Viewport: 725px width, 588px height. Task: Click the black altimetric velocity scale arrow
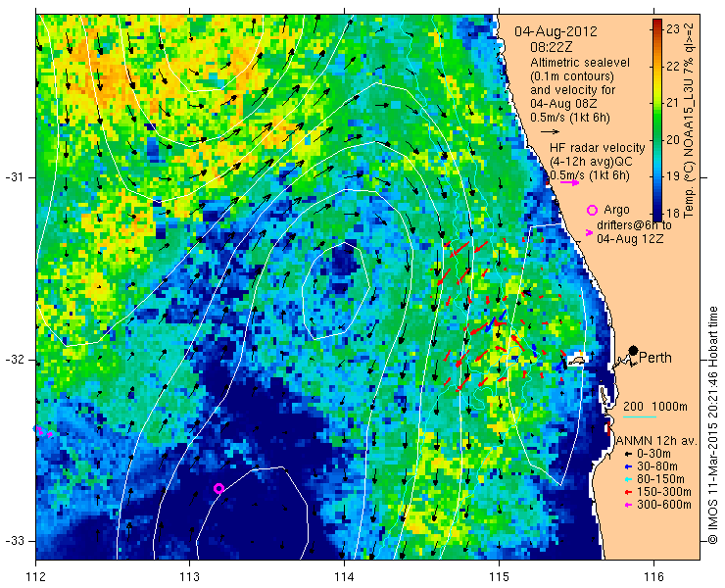(550, 132)
